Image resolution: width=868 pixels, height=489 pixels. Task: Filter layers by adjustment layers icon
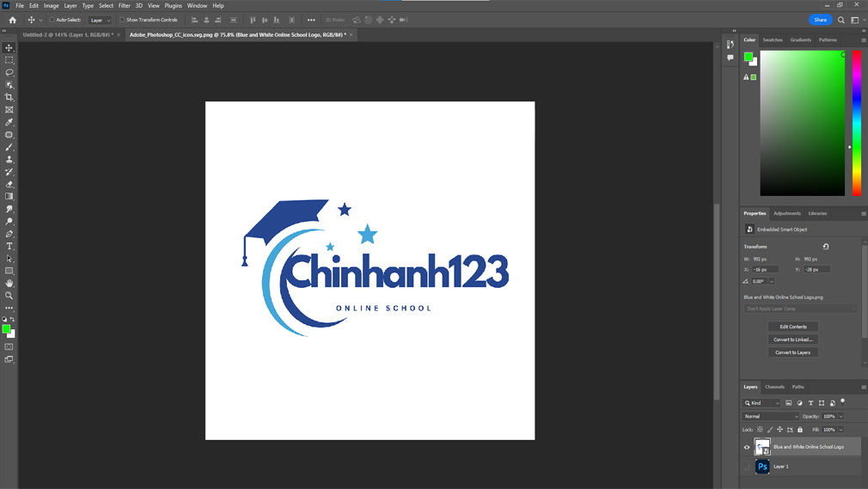click(799, 403)
